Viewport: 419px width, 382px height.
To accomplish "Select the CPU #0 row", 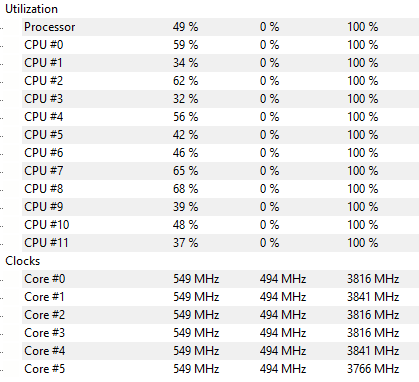I will pyautogui.click(x=220, y=45).
